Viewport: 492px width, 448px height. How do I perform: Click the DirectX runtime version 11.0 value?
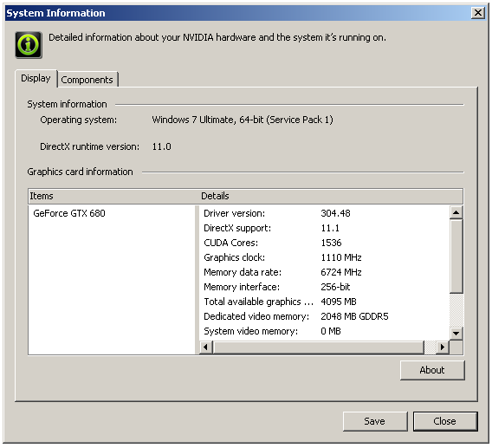coord(162,146)
